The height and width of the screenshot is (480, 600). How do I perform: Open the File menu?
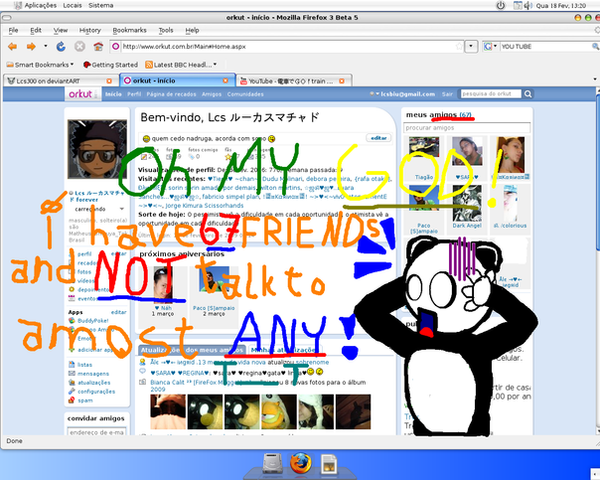pos(13,30)
